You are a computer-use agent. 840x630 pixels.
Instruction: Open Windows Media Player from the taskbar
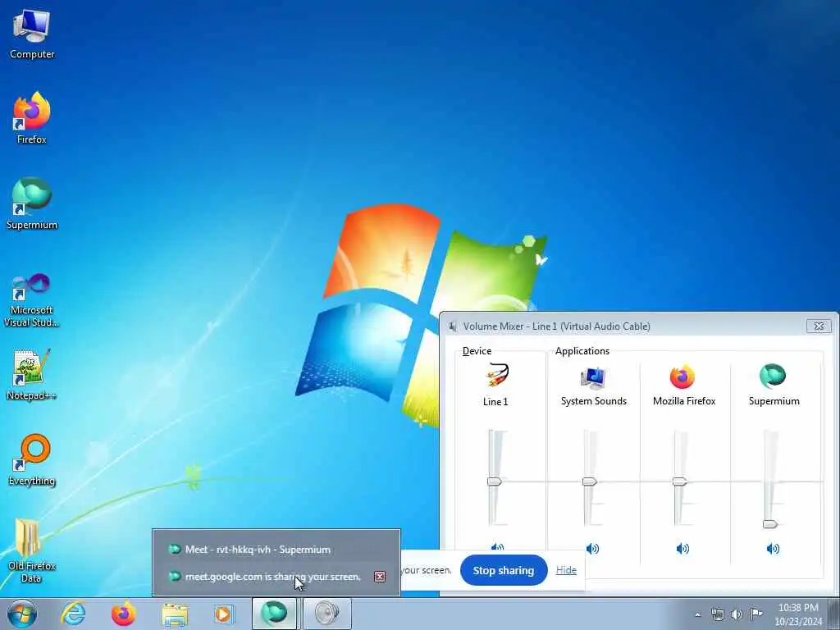pos(223,614)
